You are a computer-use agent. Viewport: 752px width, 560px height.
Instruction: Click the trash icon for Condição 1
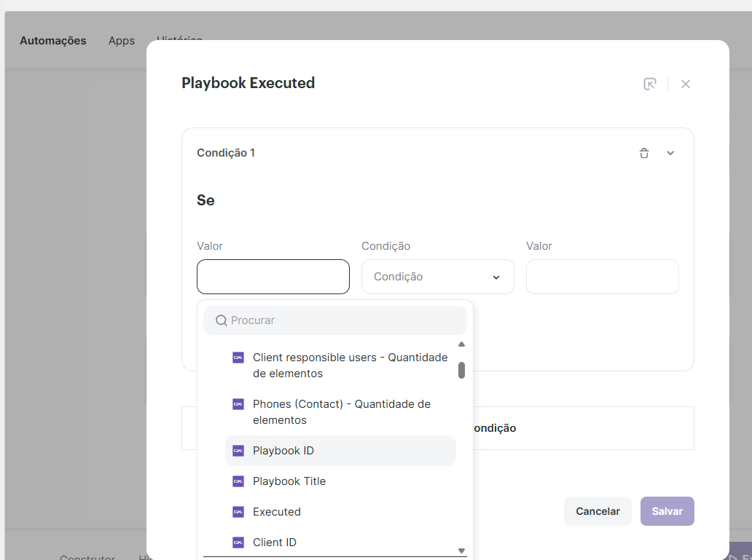tap(644, 153)
